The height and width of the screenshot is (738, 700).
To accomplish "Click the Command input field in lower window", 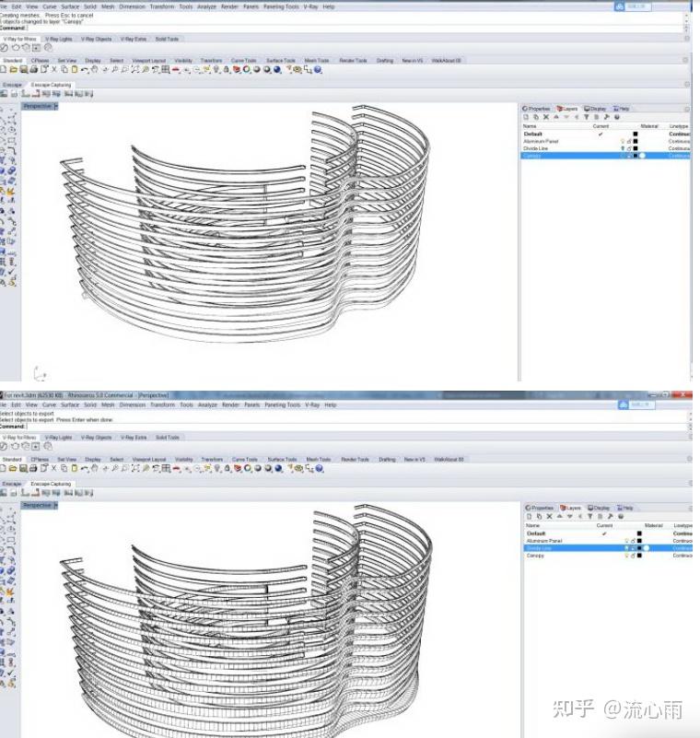I will pyautogui.click(x=356, y=426).
